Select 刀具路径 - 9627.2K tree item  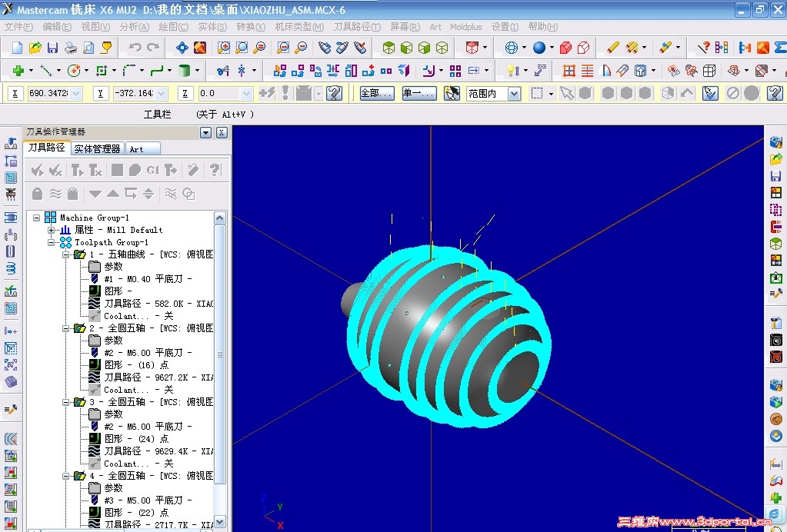coord(158,377)
